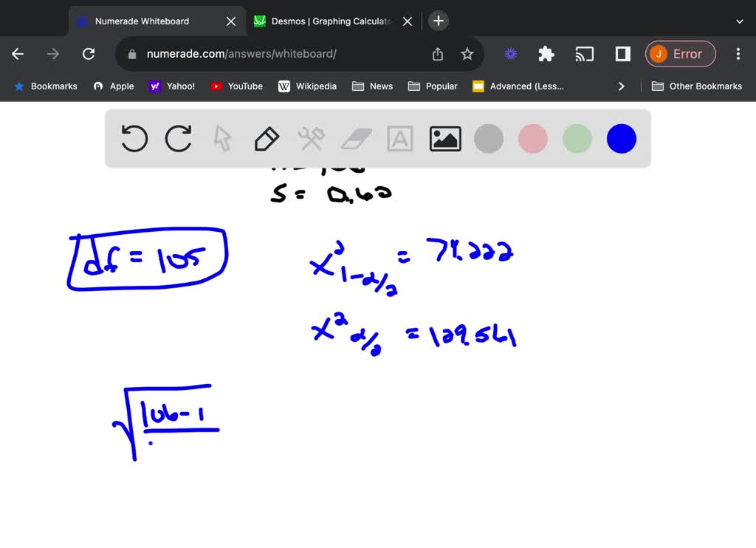
Task: Open the Bookmarks star shortcut
Action: (x=46, y=86)
